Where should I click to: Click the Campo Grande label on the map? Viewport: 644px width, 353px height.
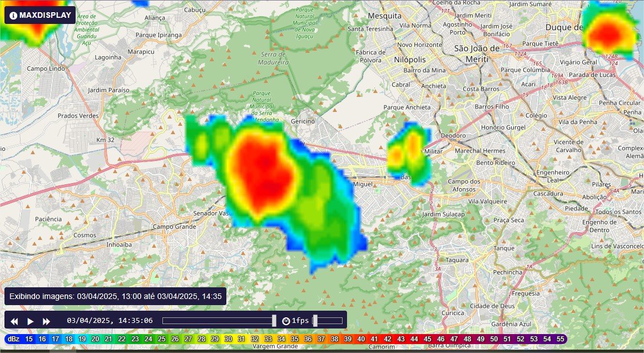tap(174, 227)
